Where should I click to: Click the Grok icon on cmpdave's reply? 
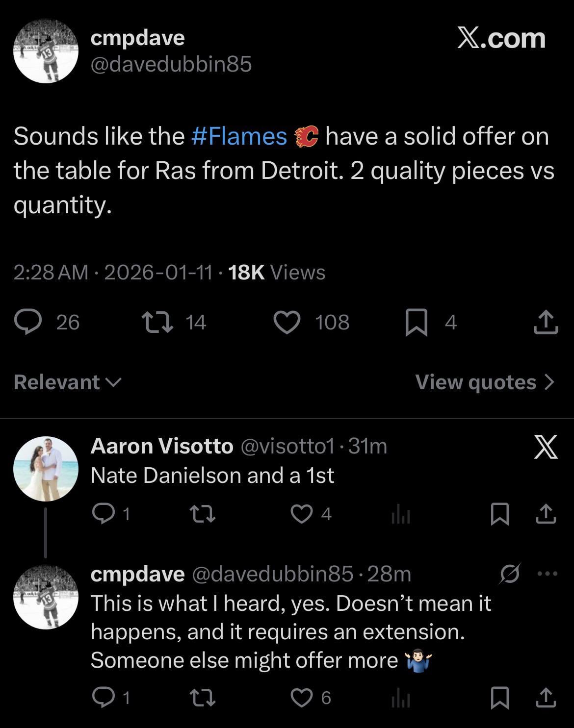tap(509, 574)
